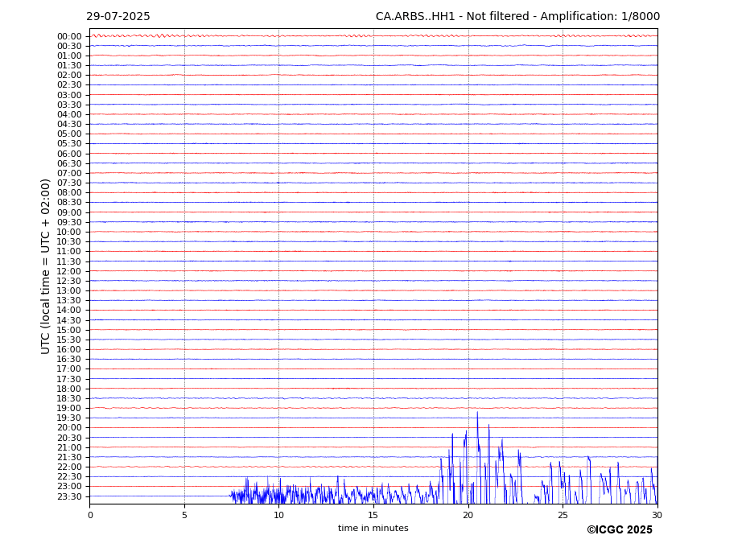Click the x-axis tick label 5
Viewport: 746px width, 560px height.
[x=184, y=515]
